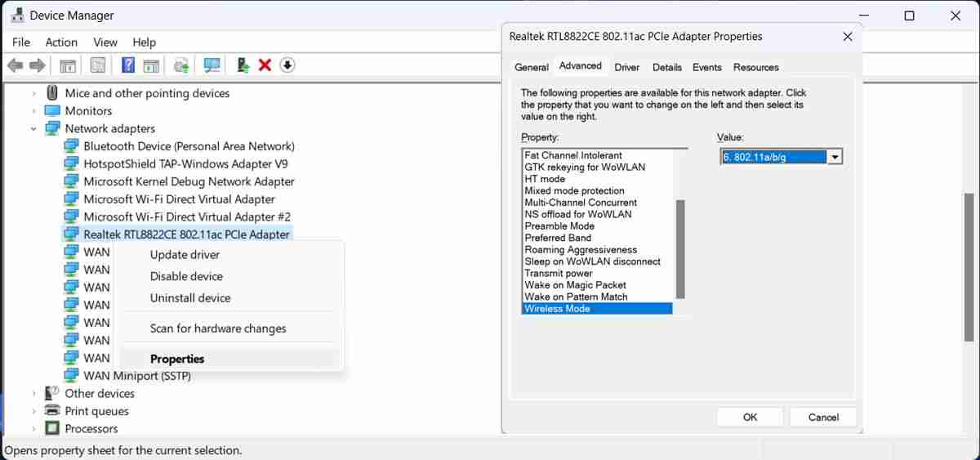
Task: Select Preferred Band in the property list
Action: pos(558,238)
